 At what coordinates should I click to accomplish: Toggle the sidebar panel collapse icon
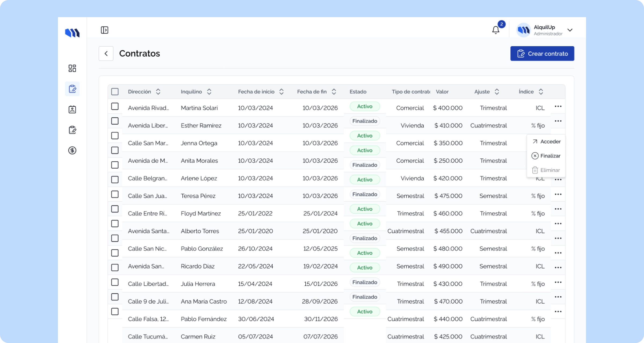pos(104,30)
